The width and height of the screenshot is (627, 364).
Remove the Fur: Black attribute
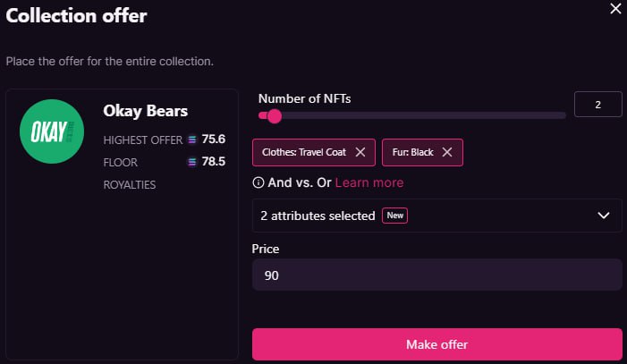446,152
